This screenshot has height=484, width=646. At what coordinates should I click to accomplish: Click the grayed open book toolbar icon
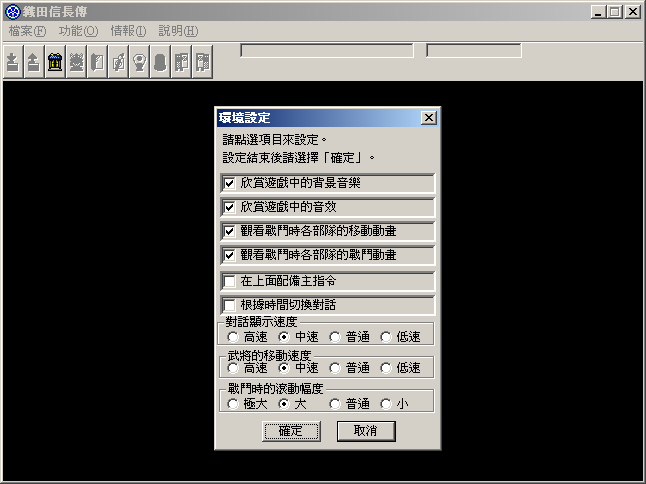97,62
